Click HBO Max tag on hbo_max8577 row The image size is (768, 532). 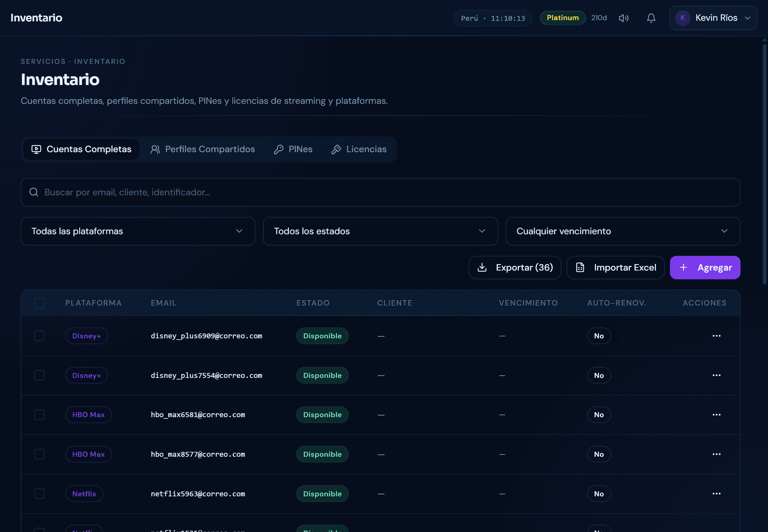coord(89,454)
